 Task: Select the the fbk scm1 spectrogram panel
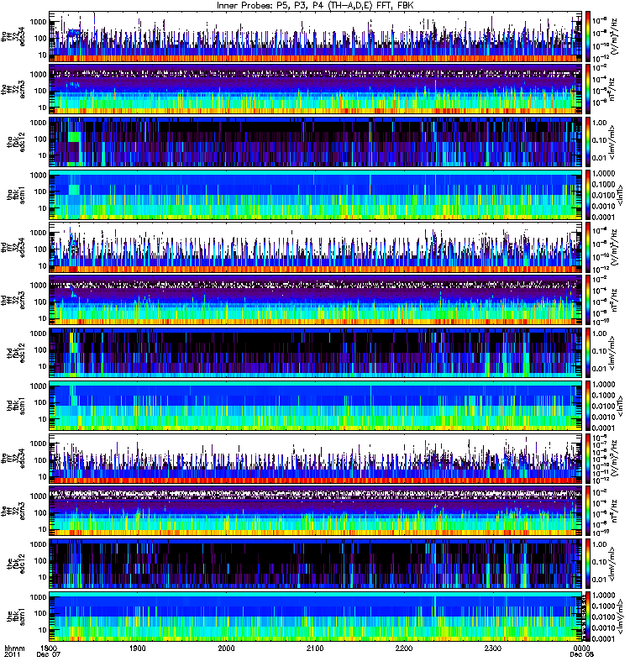coord(315,617)
